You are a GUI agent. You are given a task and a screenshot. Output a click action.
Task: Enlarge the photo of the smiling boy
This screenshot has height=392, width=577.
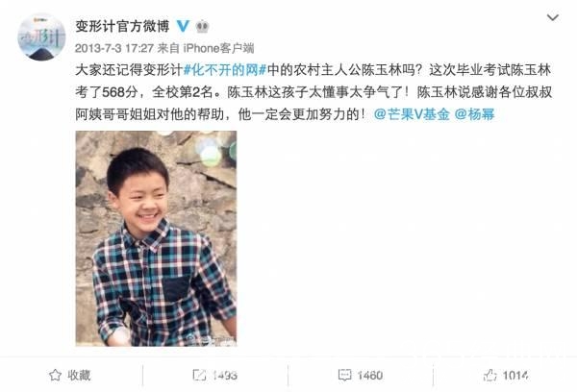tap(156, 238)
